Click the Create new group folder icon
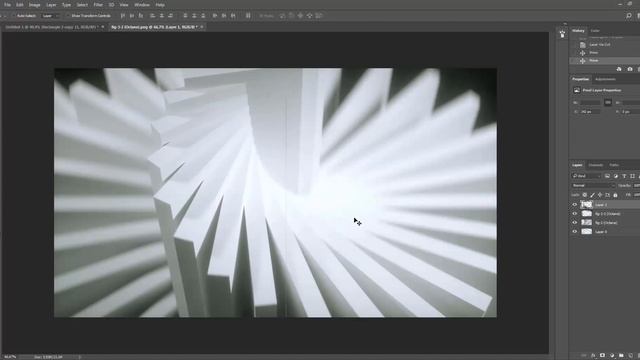This screenshot has width=640, height=360. point(621,356)
